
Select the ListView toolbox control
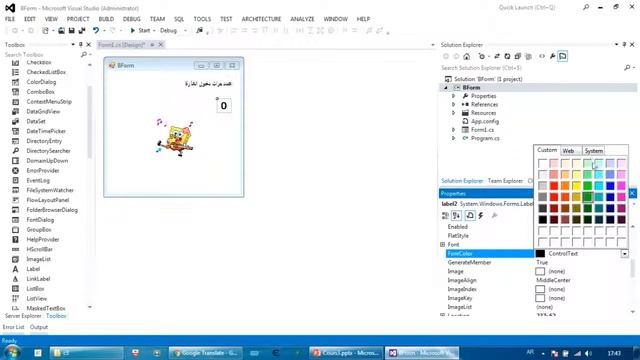[36, 298]
